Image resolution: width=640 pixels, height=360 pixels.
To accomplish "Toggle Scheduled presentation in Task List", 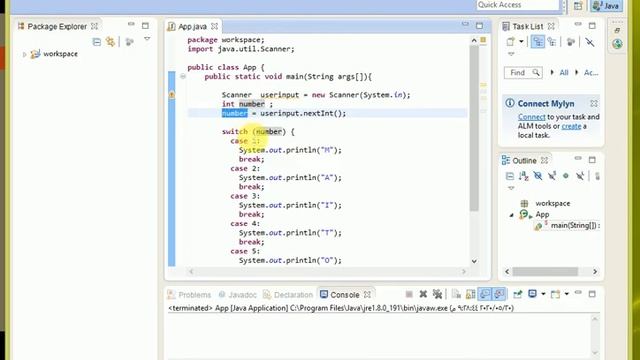I will [x=552, y=42].
